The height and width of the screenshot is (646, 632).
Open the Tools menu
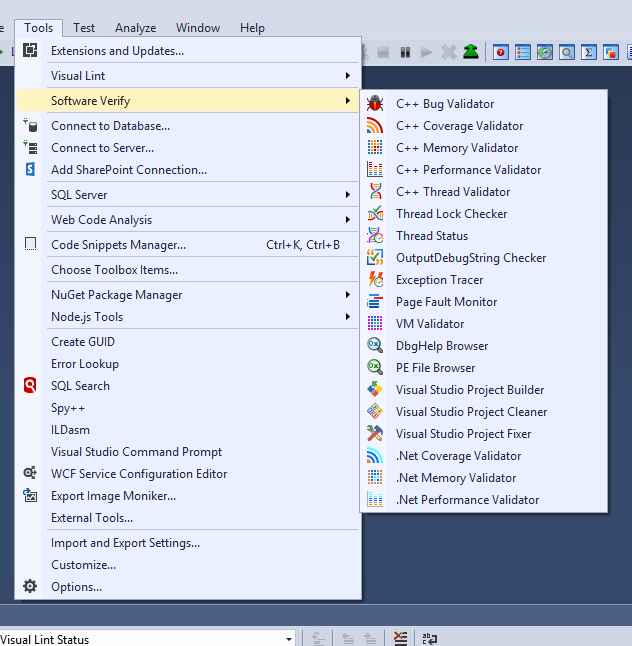click(39, 28)
